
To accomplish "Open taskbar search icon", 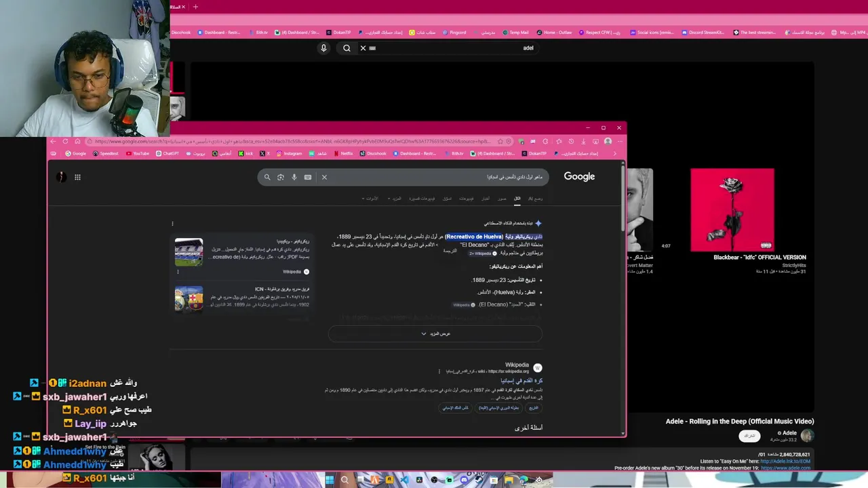I will click(x=344, y=480).
